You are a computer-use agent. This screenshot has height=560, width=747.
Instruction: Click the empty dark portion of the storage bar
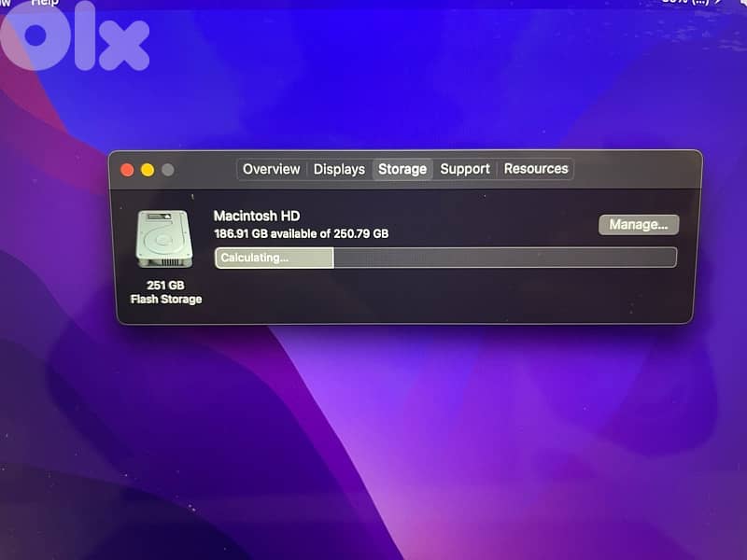point(504,258)
